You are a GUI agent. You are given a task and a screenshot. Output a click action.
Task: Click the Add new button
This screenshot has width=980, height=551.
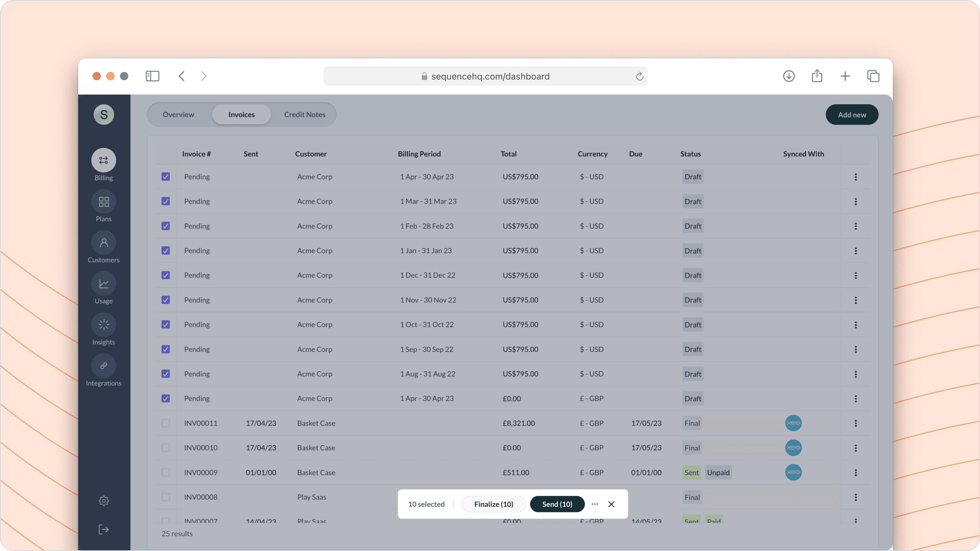coord(852,114)
